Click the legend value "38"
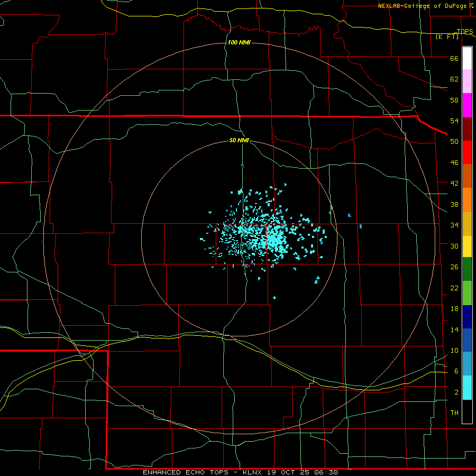This screenshot has height=476, width=476. pyautogui.click(x=454, y=204)
